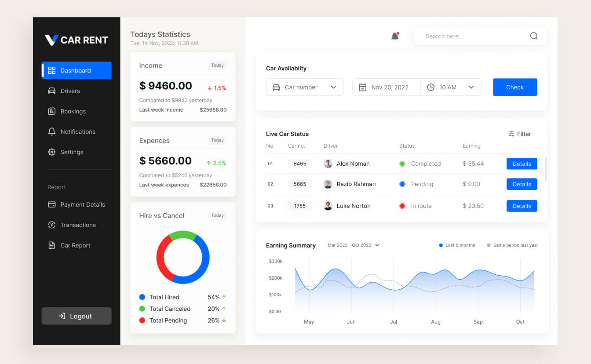The width and height of the screenshot is (591, 364).
Task: Click the search magnifier icon
Action: pos(533,36)
